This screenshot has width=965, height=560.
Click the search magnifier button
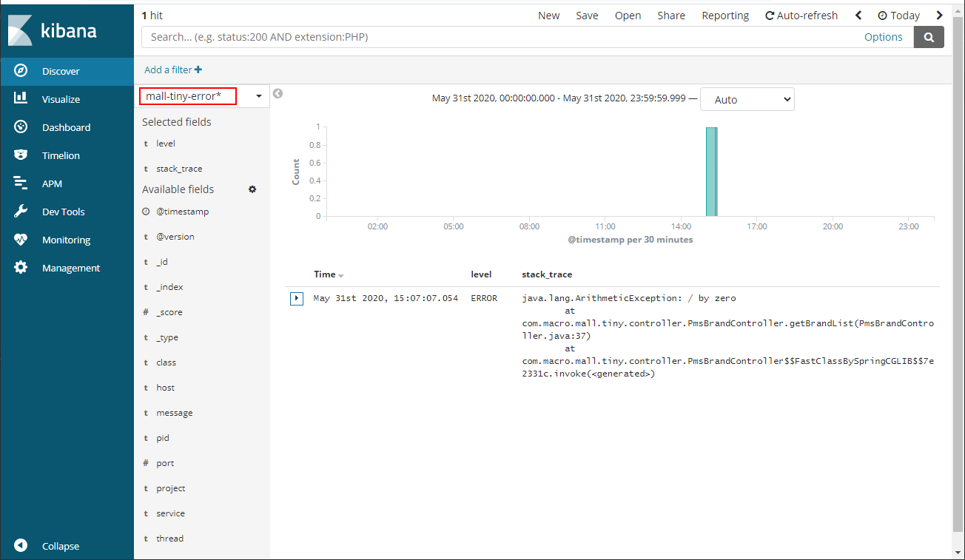pos(929,37)
